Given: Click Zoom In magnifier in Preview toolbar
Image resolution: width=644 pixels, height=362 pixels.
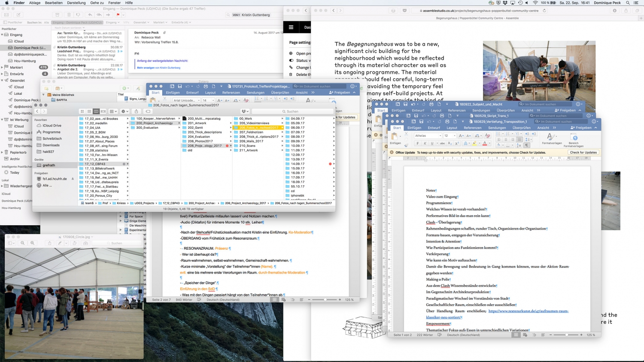Looking at the screenshot, I should [x=32, y=243].
